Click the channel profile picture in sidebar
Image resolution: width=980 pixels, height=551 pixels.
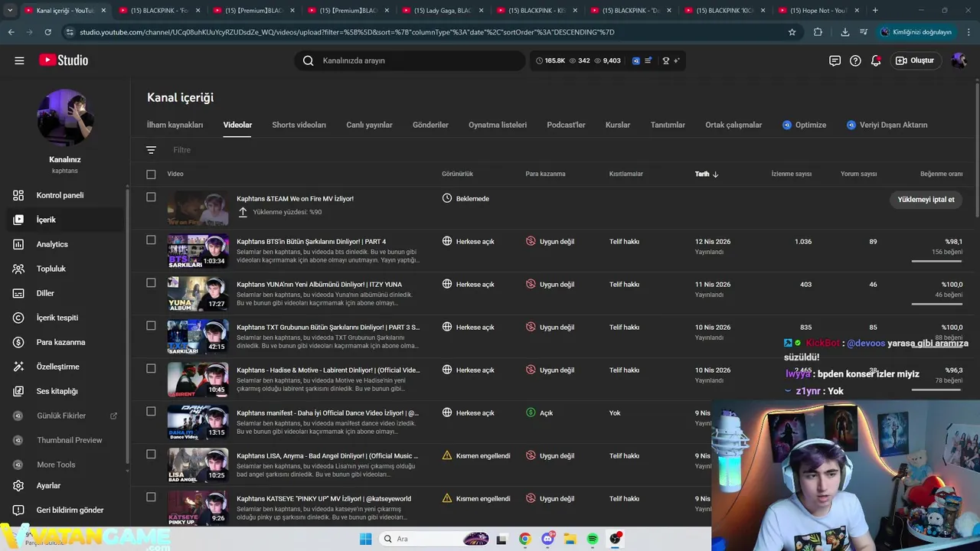click(65, 119)
